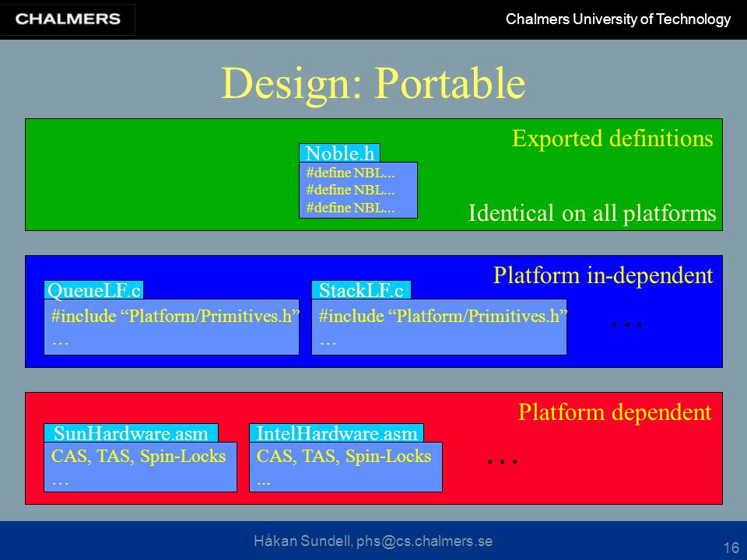Click the Noble.h file tab

coord(340,153)
